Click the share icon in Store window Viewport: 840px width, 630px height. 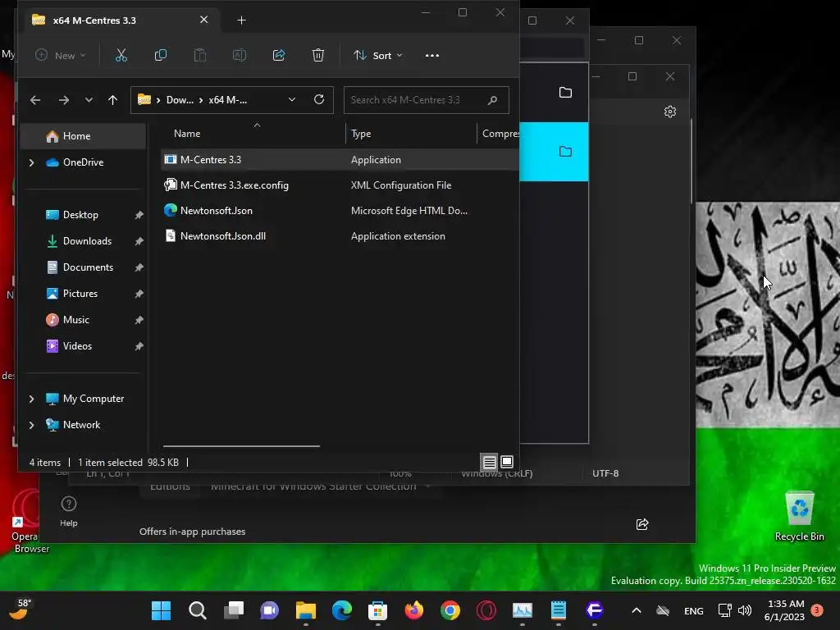tap(642, 524)
